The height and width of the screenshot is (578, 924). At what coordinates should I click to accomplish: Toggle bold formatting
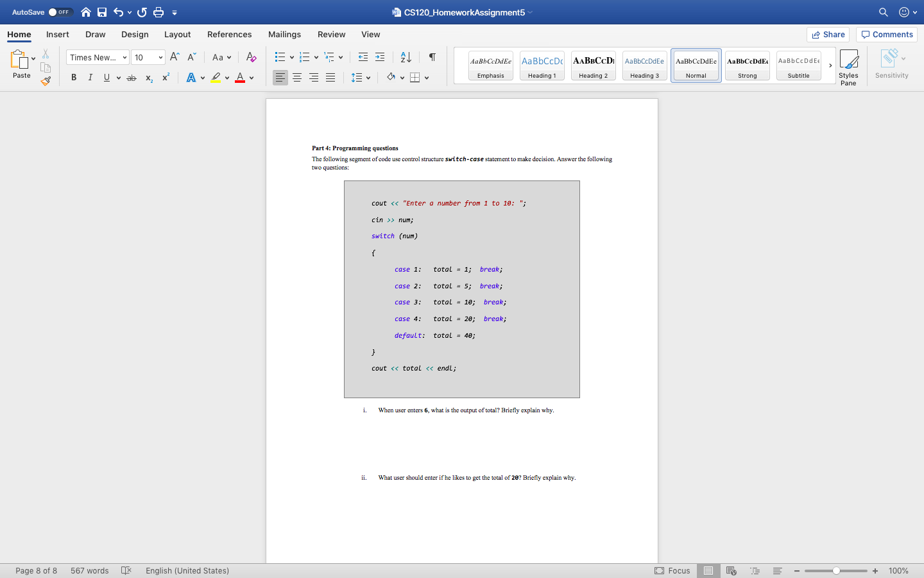click(73, 77)
